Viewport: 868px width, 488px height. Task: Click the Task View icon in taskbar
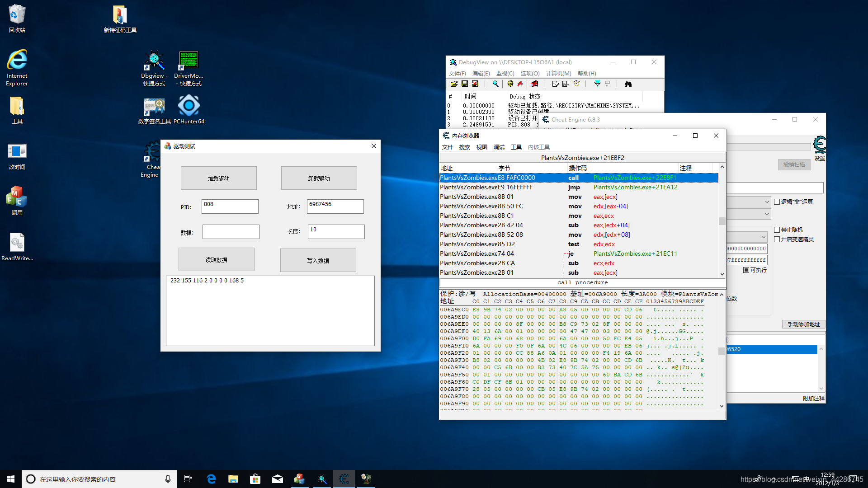click(188, 479)
